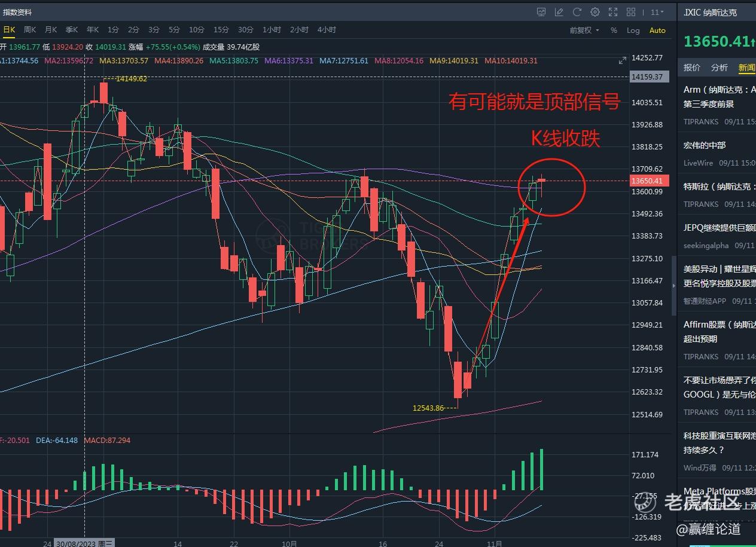Click the current price tag 13650.41 on axis

click(x=649, y=181)
